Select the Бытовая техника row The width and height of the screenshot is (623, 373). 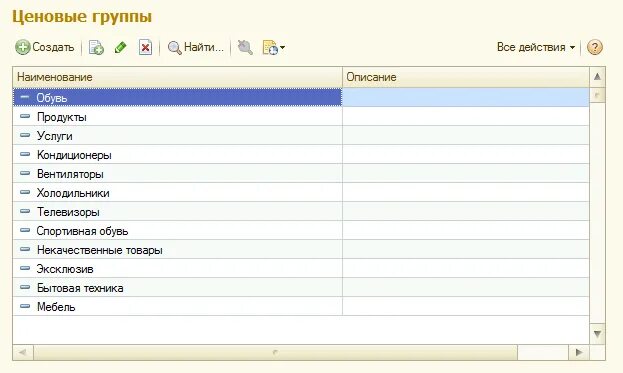pos(301,288)
